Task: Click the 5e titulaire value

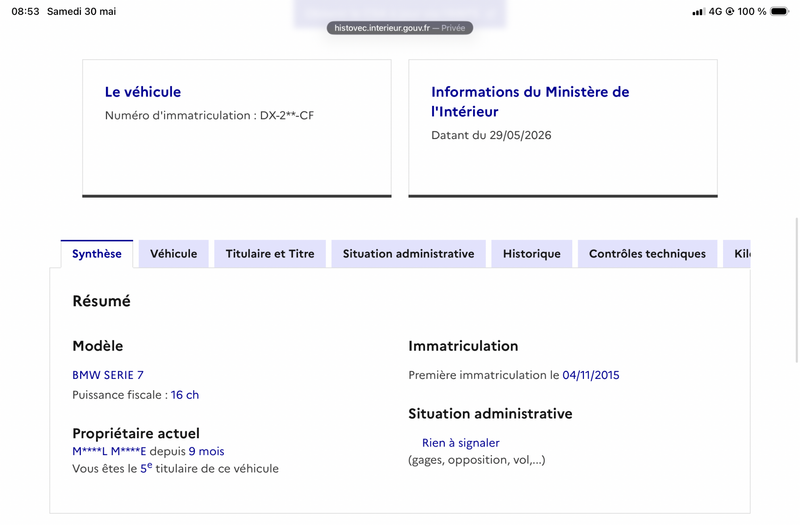Action: [x=146, y=467]
